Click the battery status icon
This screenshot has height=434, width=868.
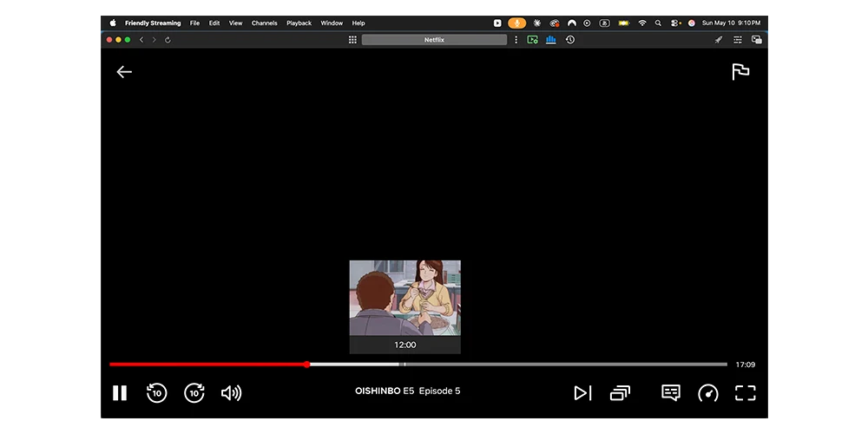pos(624,23)
